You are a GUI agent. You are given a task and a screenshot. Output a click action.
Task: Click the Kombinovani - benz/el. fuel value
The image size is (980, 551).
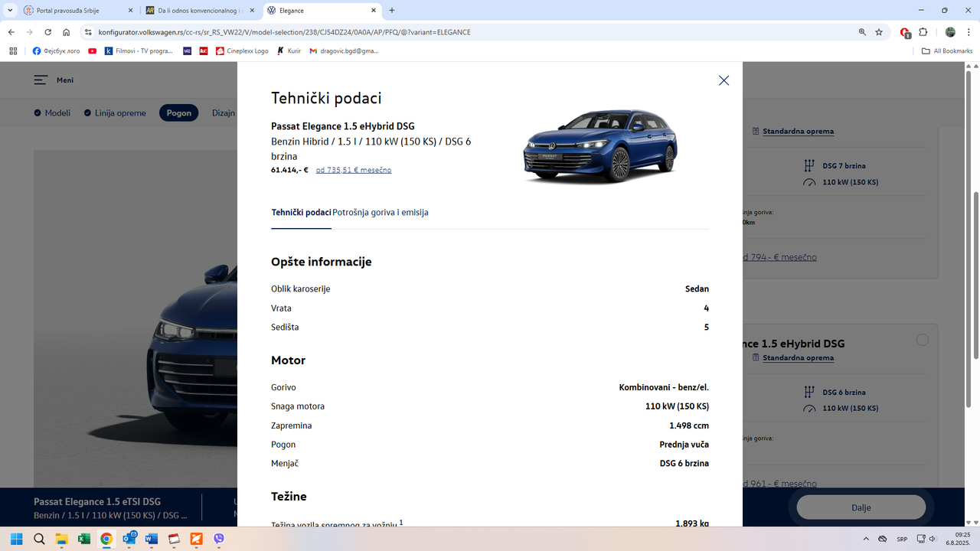pyautogui.click(x=664, y=387)
